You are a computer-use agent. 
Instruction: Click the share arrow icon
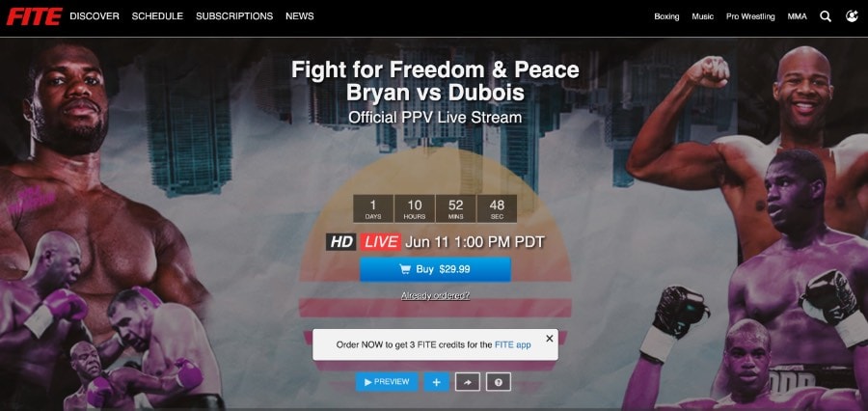(467, 382)
